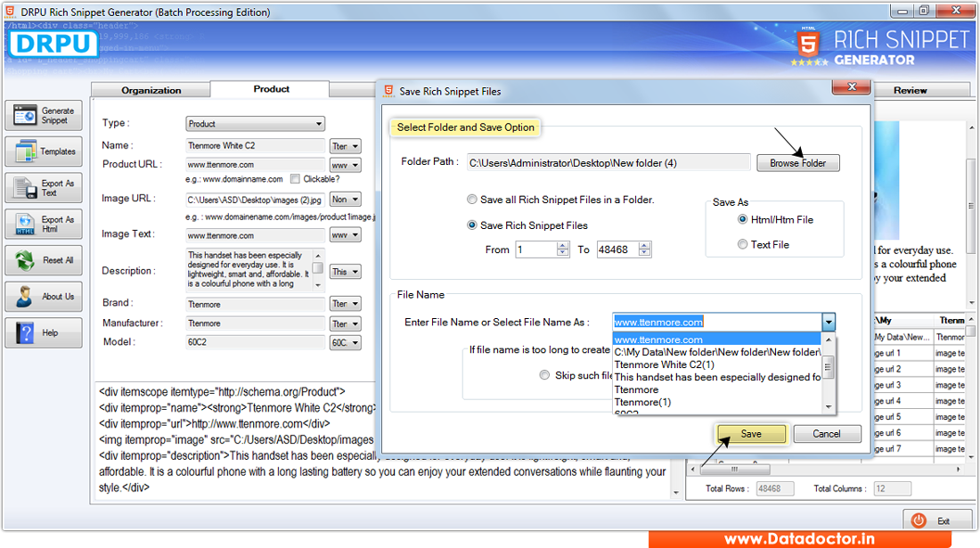Screen dimensions: 980x548
Task: Increase the To value with up arrow
Action: point(644,246)
